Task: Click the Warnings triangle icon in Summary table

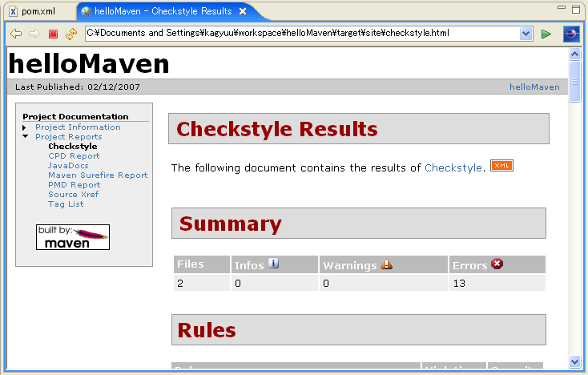Action: pos(386,264)
